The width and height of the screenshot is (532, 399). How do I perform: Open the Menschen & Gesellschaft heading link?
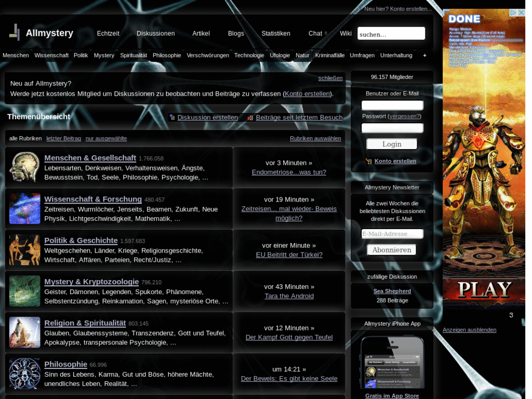[x=90, y=158]
